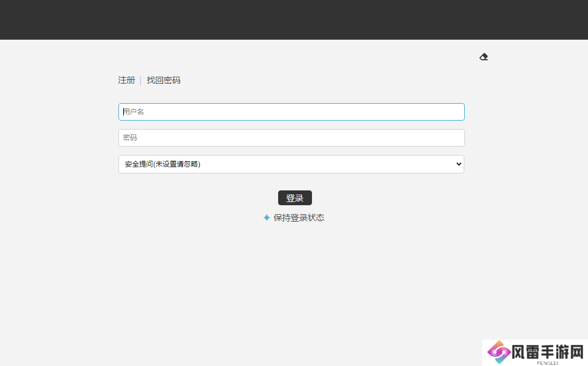This screenshot has height=366, width=588.
Task: Click the dark header bar at the top
Action: (294, 20)
